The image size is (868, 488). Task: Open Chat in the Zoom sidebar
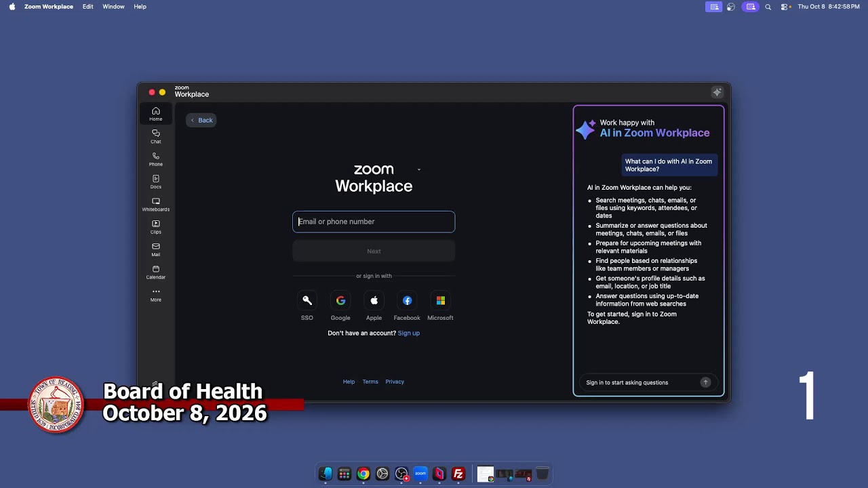(x=156, y=136)
